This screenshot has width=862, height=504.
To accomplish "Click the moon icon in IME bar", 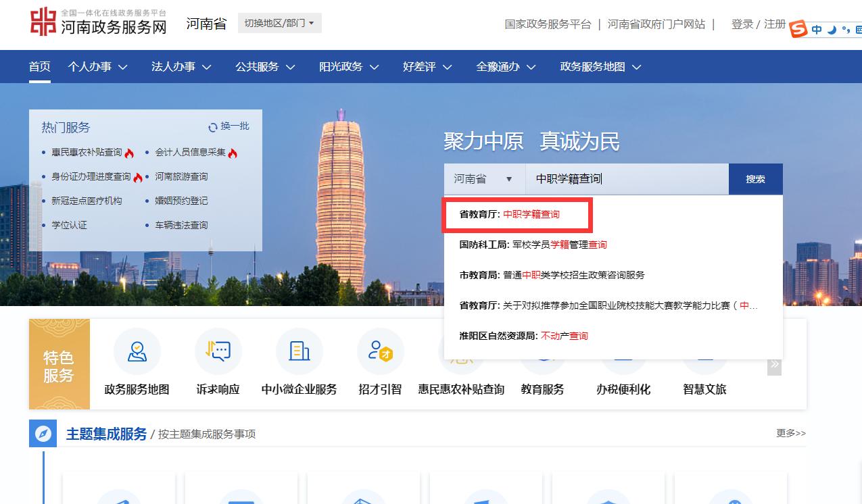I will point(832,30).
